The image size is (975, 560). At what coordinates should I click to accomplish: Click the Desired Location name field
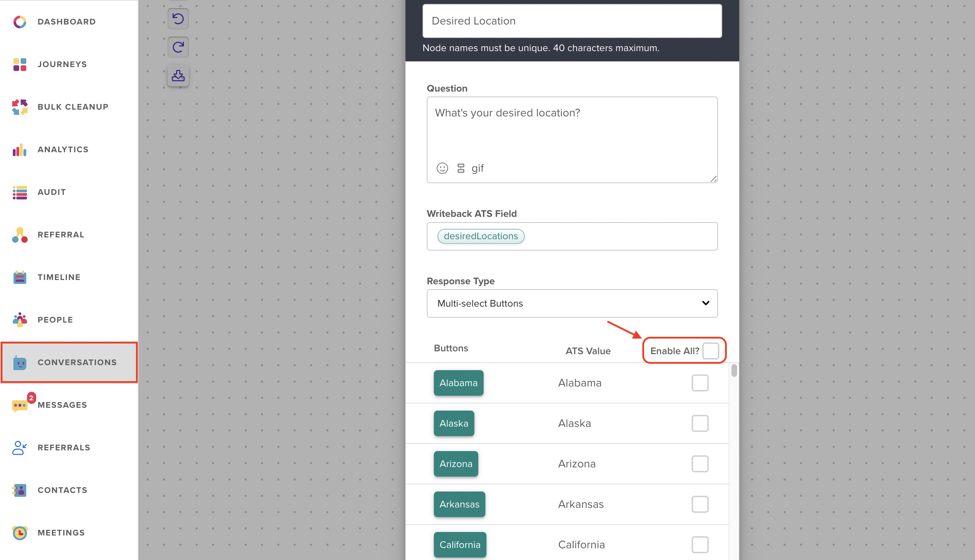[572, 21]
